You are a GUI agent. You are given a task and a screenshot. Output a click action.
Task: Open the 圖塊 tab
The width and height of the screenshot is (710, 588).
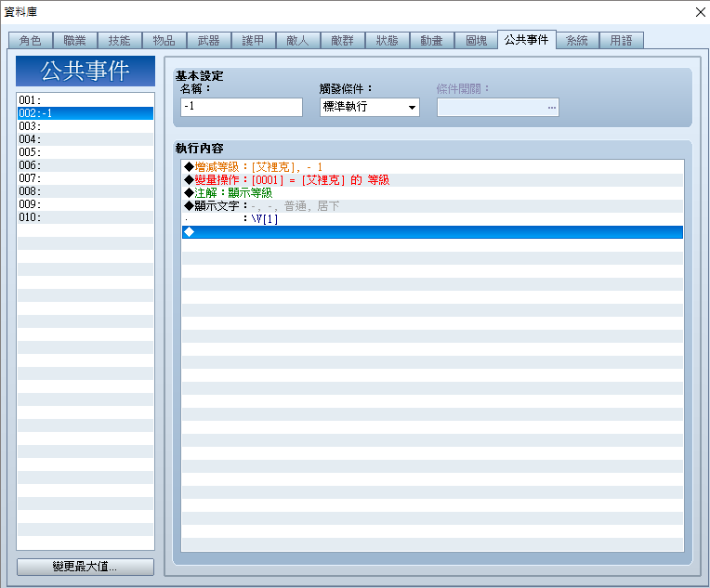click(476, 40)
